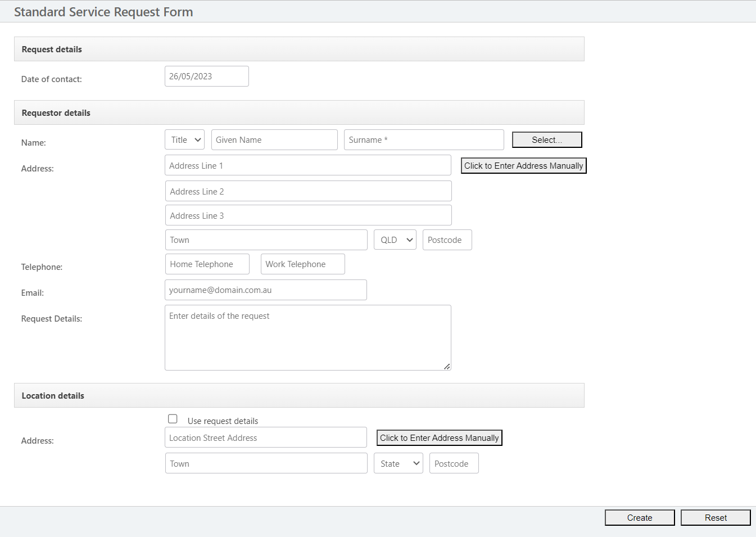Click the Request Details text area

click(x=307, y=337)
